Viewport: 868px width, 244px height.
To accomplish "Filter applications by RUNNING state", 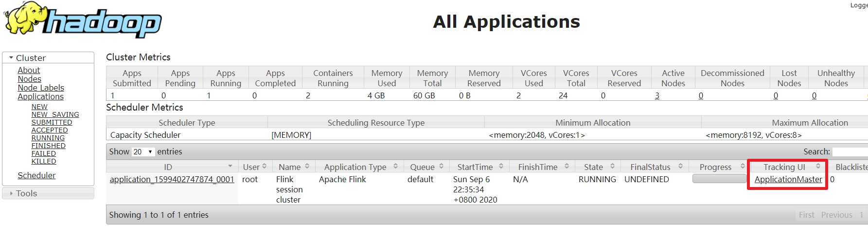I will (x=48, y=138).
